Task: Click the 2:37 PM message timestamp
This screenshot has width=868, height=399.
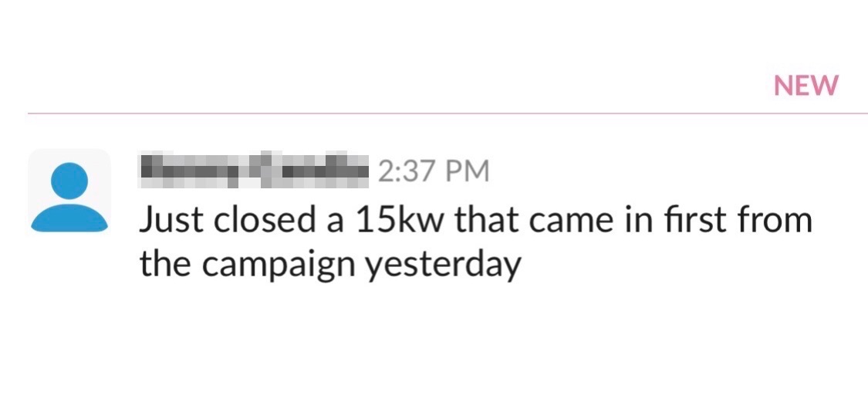Action: [433, 171]
